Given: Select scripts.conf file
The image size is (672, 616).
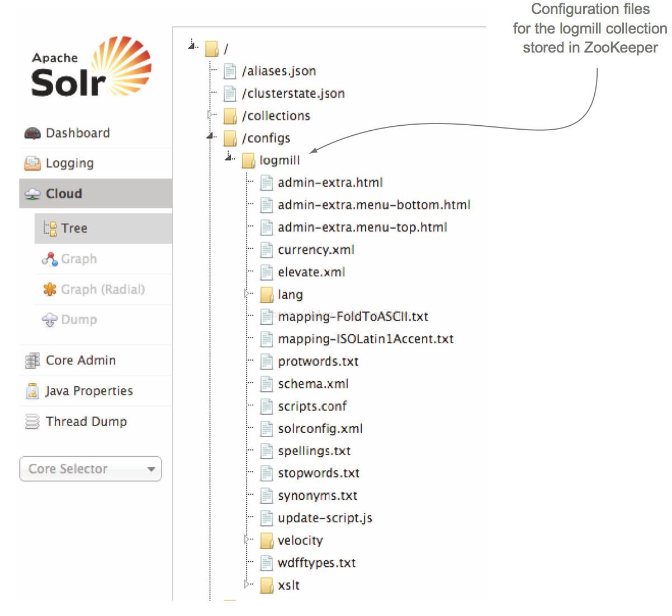Looking at the screenshot, I should [x=312, y=406].
